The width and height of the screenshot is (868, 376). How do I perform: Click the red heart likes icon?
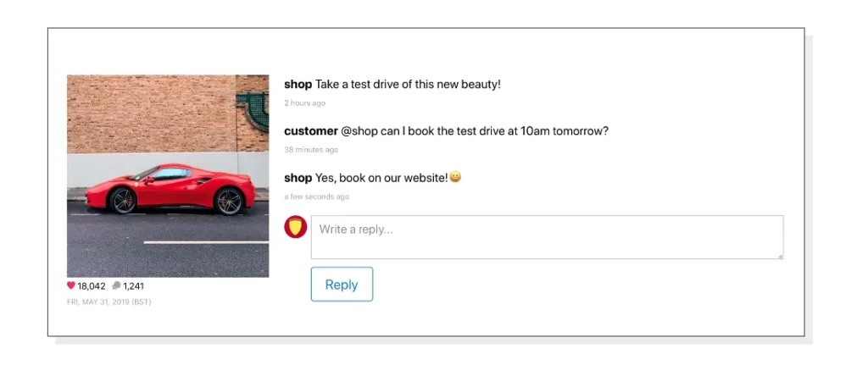[x=71, y=286]
